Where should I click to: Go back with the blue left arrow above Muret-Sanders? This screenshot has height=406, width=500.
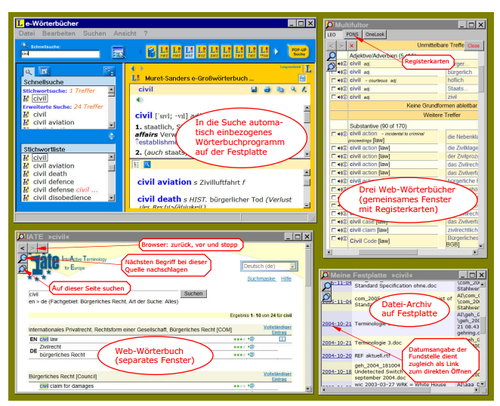[133, 68]
